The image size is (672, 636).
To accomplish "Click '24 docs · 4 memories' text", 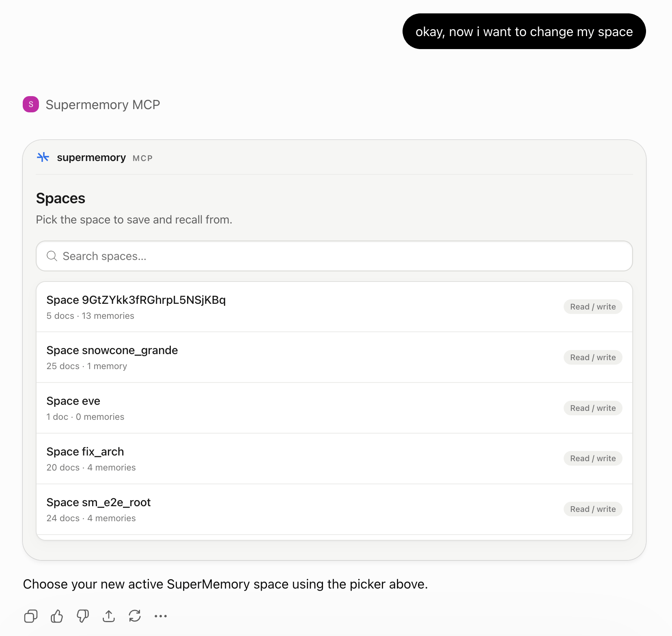I will click(x=91, y=518).
